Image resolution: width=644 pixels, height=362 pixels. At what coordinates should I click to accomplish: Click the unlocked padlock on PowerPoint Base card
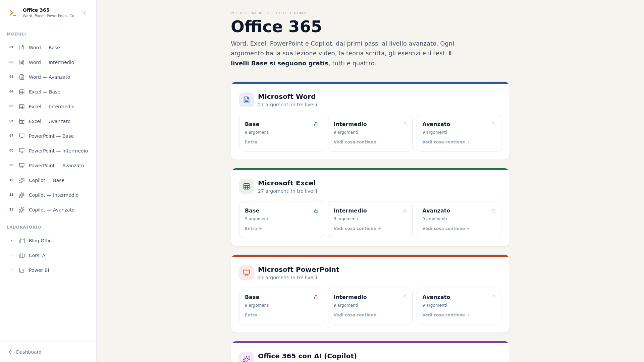tap(316, 297)
